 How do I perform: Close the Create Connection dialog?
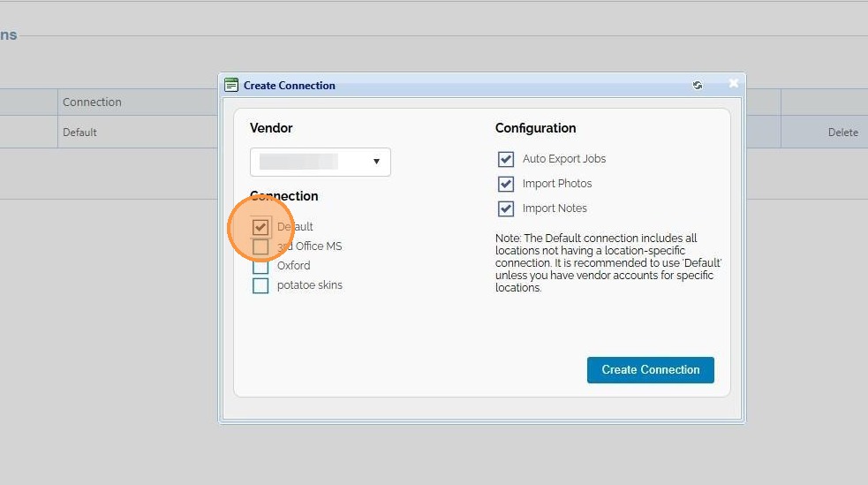[x=733, y=84]
